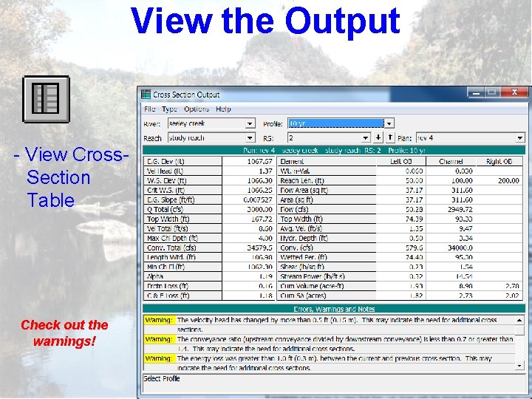532x399 pixels.
Task: Close the Cross Section Output window
Action: 514,92
